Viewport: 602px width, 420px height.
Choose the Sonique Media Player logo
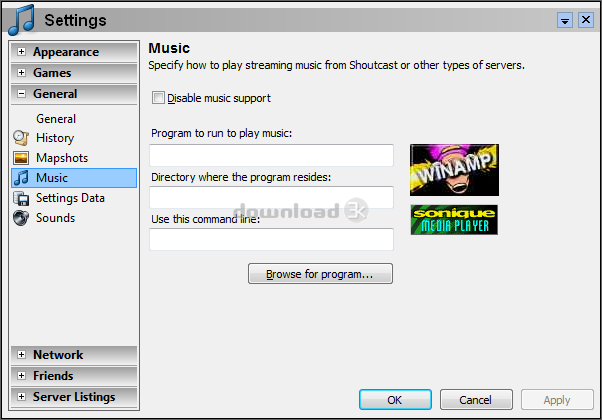point(454,220)
